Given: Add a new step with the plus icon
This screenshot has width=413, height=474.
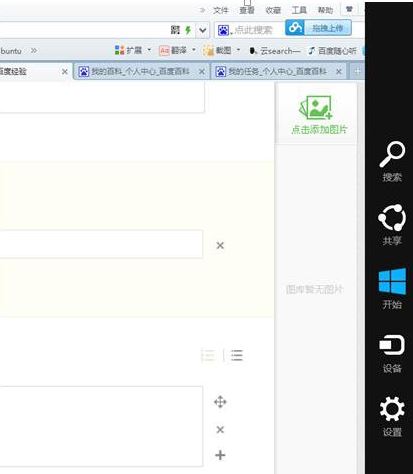Looking at the screenshot, I should (x=220, y=455).
